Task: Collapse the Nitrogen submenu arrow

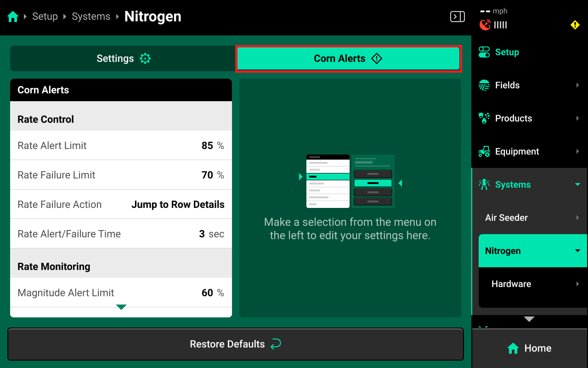Action: [x=577, y=251]
